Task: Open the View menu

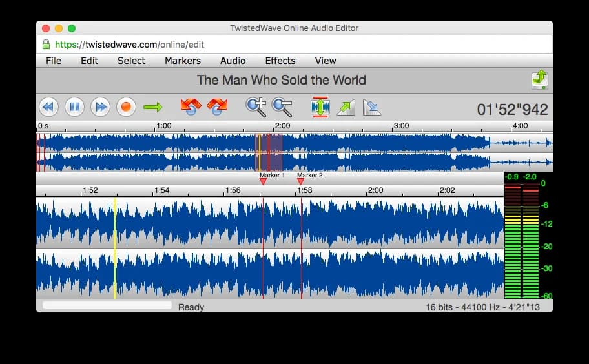Action: [x=325, y=61]
